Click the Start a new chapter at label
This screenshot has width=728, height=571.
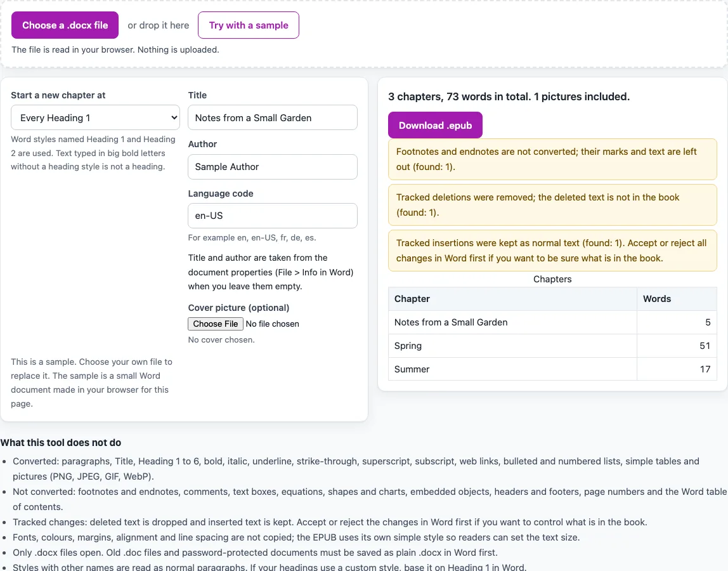(x=58, y=95)
